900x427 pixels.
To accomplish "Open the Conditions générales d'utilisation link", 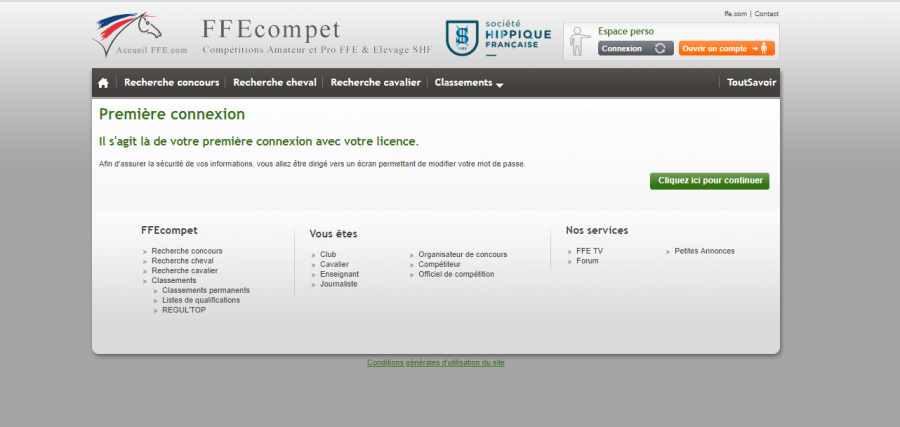I will pos(436,363).
